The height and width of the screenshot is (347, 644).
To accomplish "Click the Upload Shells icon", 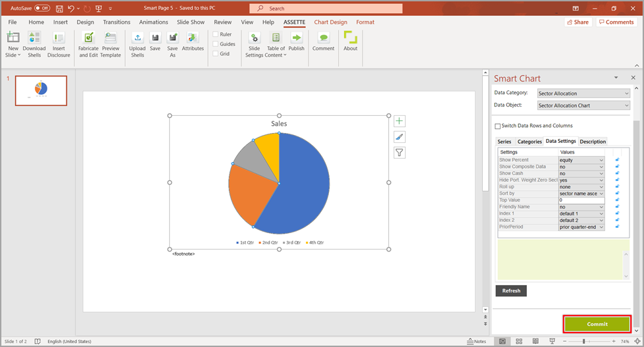I will 137,38.
